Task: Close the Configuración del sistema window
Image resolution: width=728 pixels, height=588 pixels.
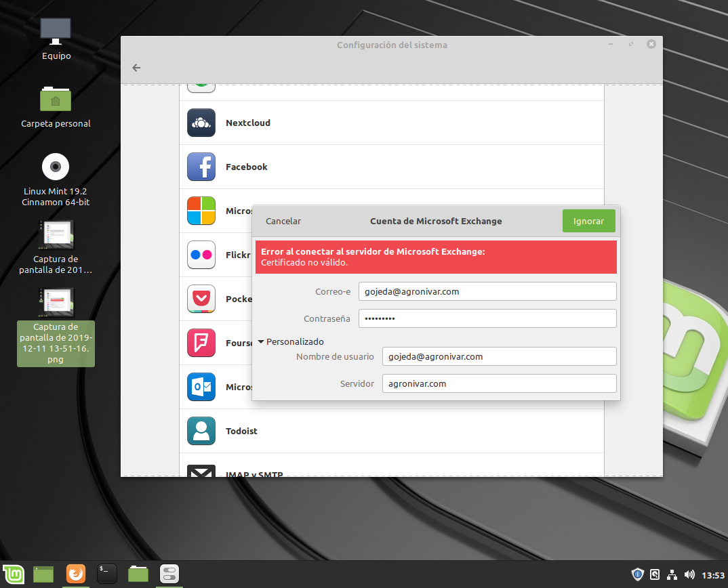Action: [x=651, y=44]
